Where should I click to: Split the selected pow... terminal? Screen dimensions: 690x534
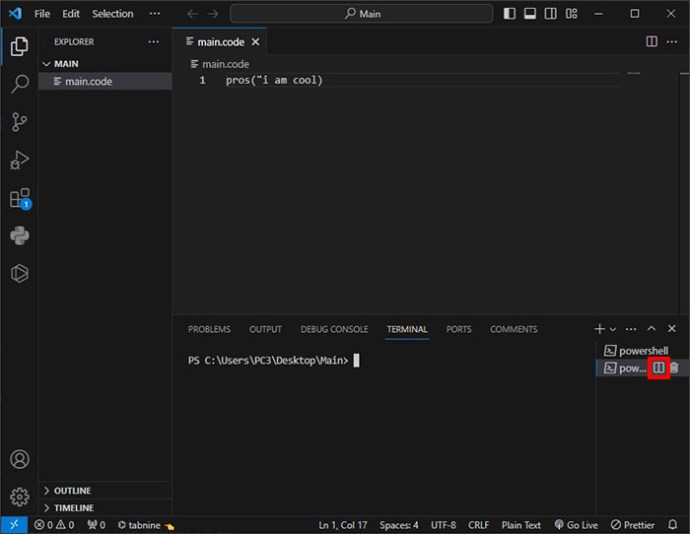coord(659,368)
